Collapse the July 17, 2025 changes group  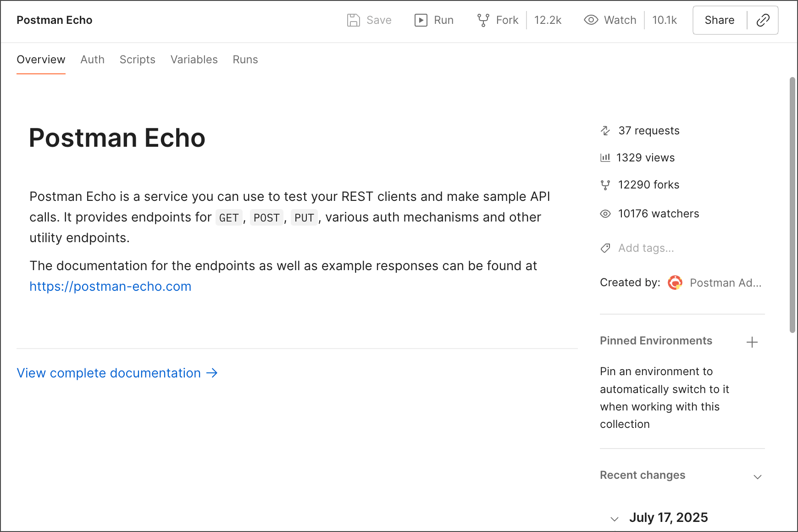(x=615, y=519)
